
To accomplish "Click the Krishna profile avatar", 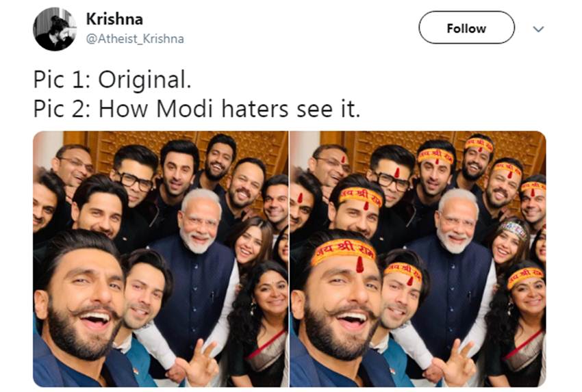I will 55,29.
